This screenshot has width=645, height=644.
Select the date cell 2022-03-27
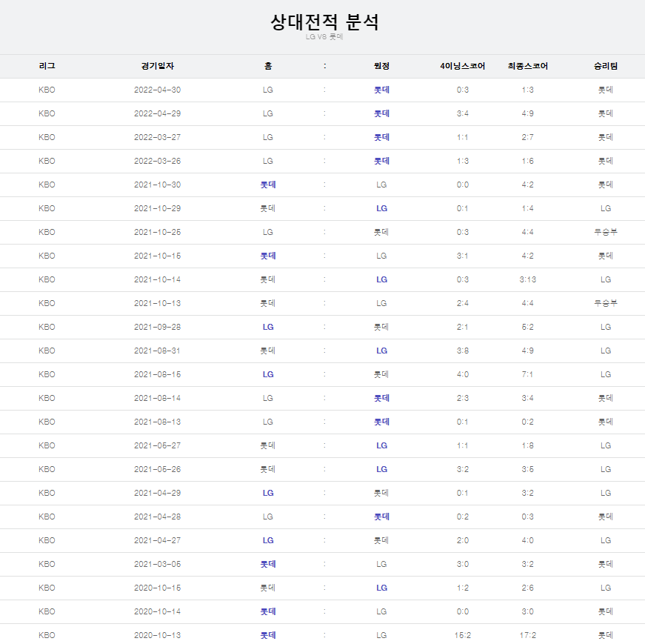[x=158, y=137]
